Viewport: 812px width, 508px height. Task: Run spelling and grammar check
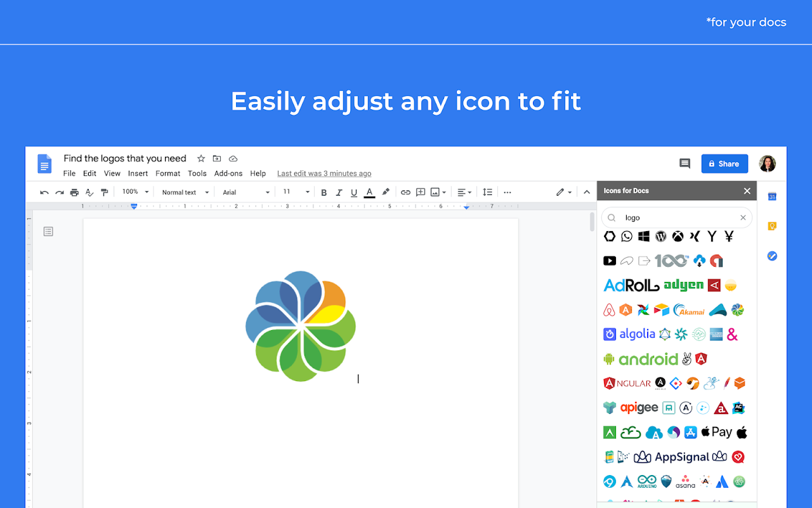[x=89, y=192]
